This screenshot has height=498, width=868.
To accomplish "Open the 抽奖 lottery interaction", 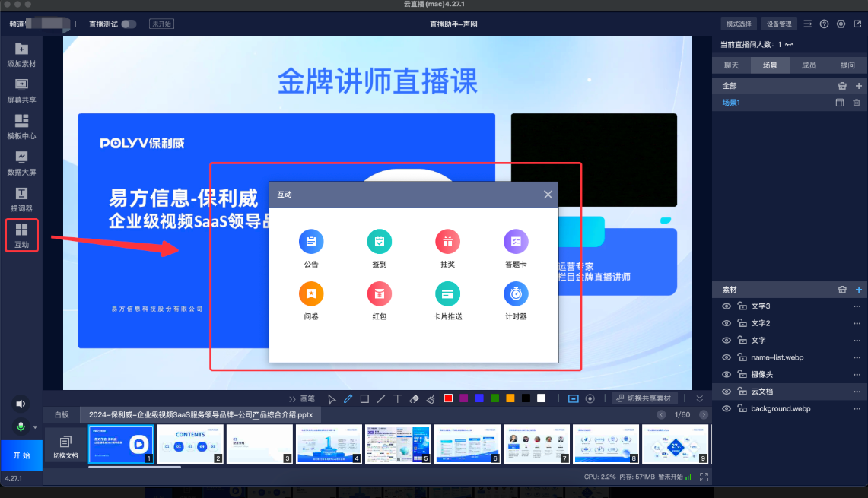I will (x=447, y=249).
